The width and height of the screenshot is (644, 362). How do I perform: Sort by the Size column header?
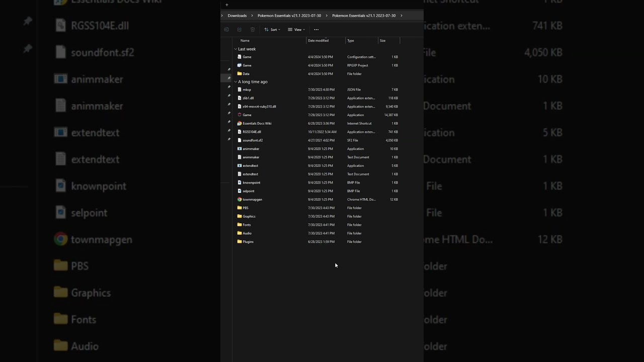point(383,41)
